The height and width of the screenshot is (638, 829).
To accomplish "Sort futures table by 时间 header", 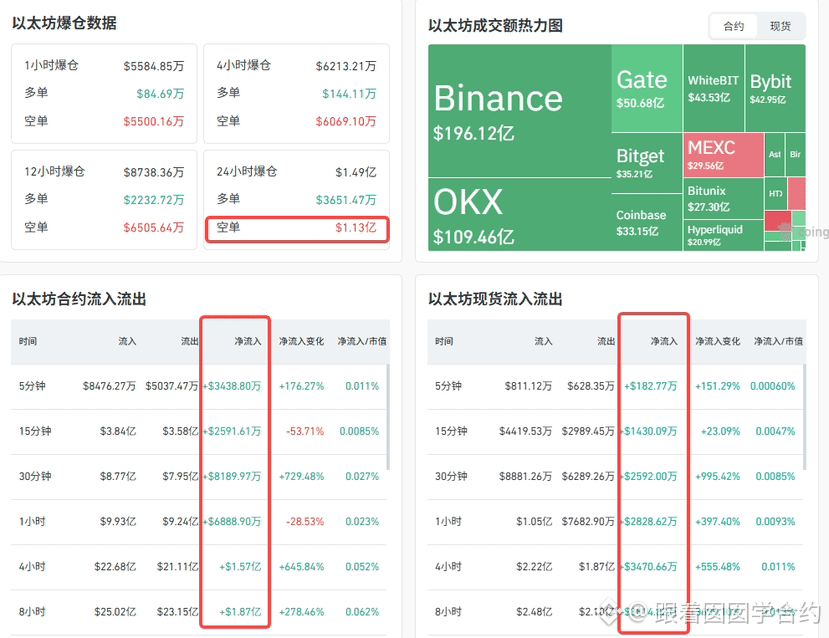I will pyautogui.click(x=27, y=341).
